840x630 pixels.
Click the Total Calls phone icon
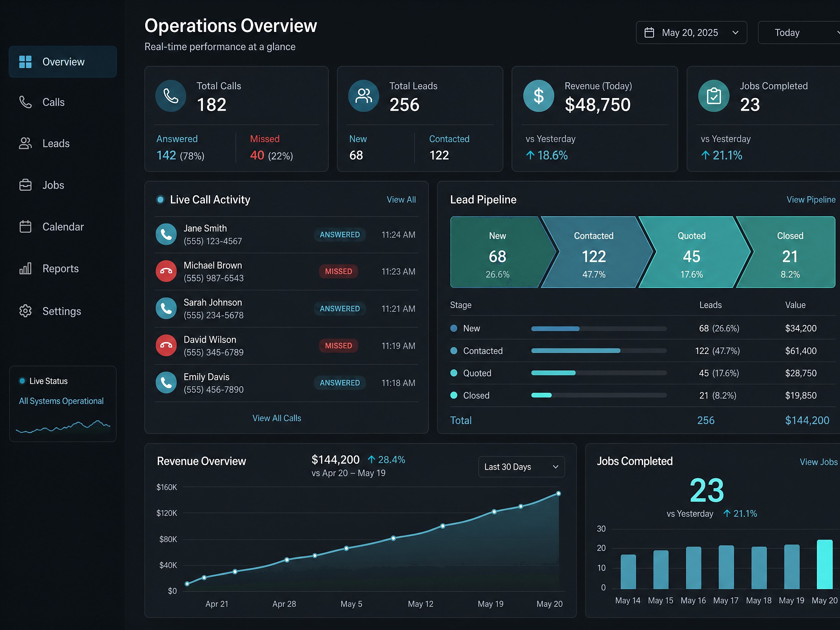171,96
